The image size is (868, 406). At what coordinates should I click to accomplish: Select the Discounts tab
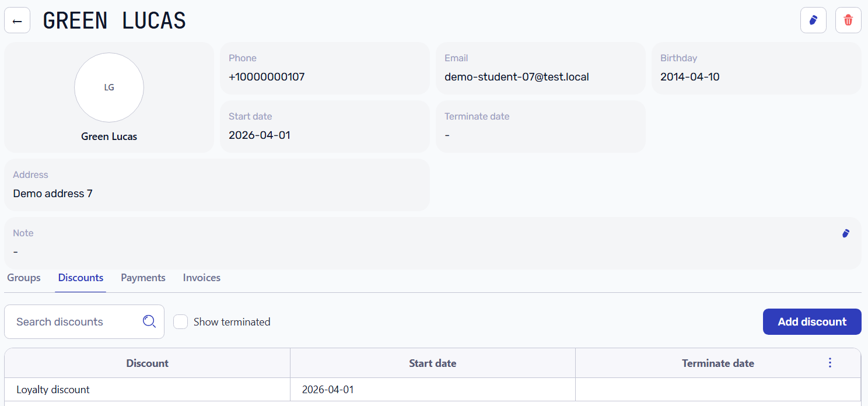(x=80, y=278)
